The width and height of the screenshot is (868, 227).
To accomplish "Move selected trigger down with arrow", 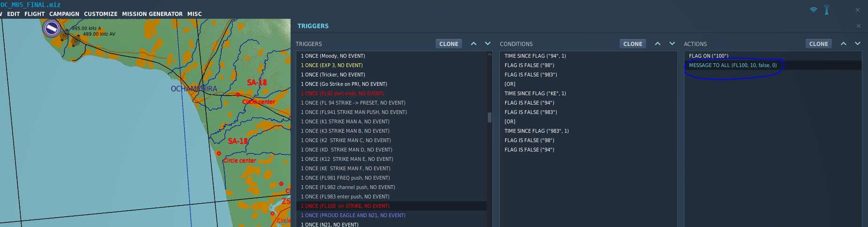I will pyautogui.click(x=488, y=44).
